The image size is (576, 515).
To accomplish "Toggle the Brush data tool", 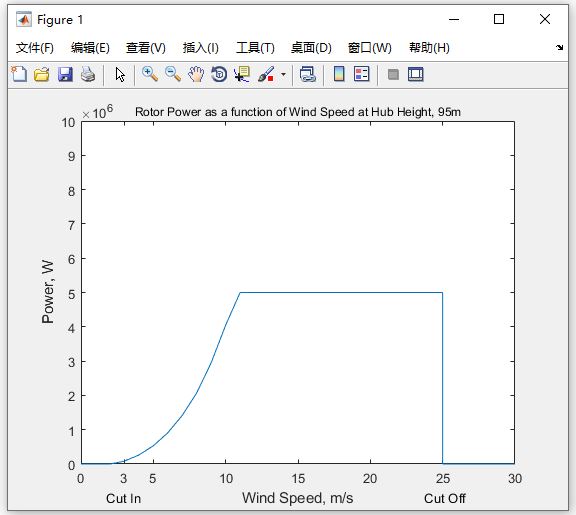I will point(266,74).
